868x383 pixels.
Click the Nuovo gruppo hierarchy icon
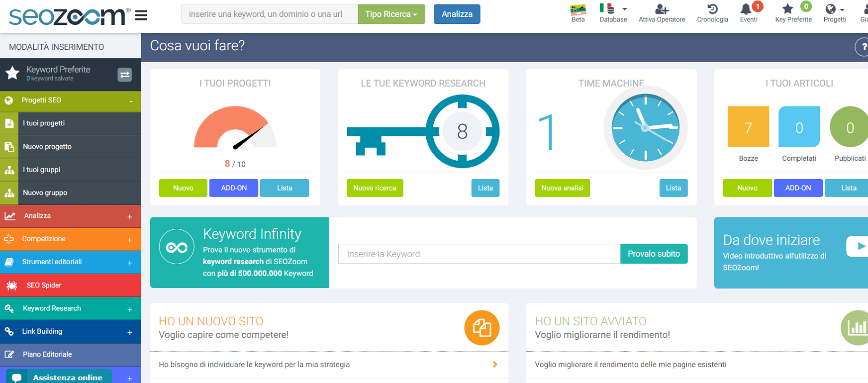pyautogui.click(x=9, y=193)
